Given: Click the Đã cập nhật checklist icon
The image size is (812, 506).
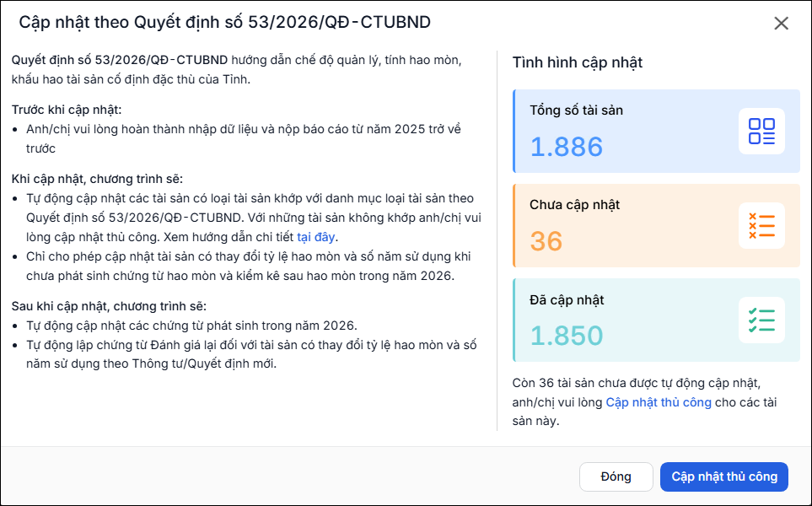Looking at the screenshot, I should [x=761, y=320].
